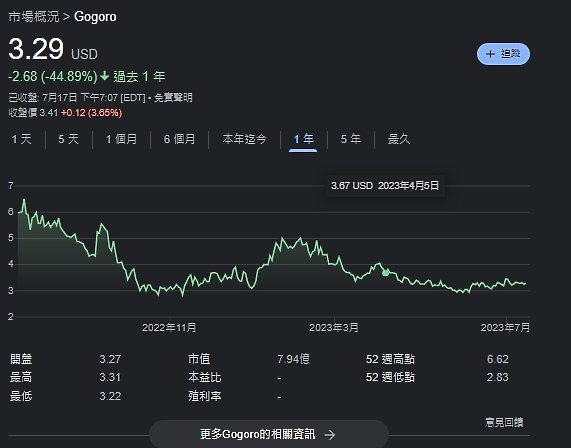
Task: Click the 3.29 price value
Action: click(x=36, y=49)
